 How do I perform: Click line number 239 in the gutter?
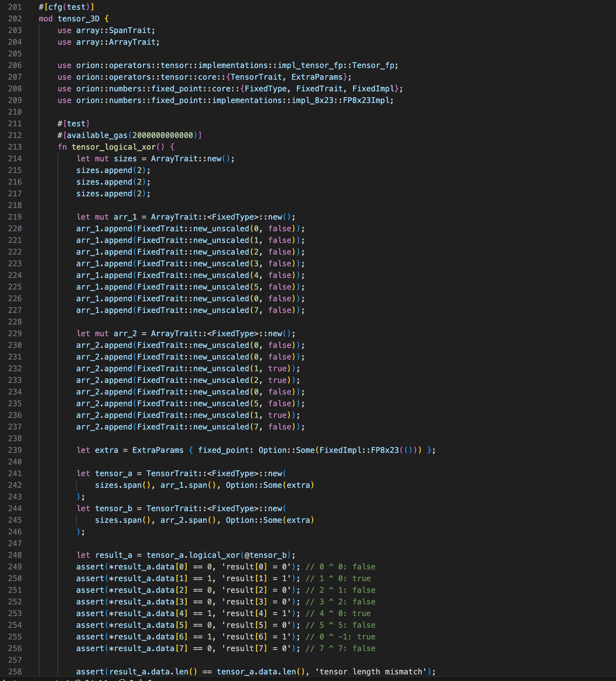15,450
